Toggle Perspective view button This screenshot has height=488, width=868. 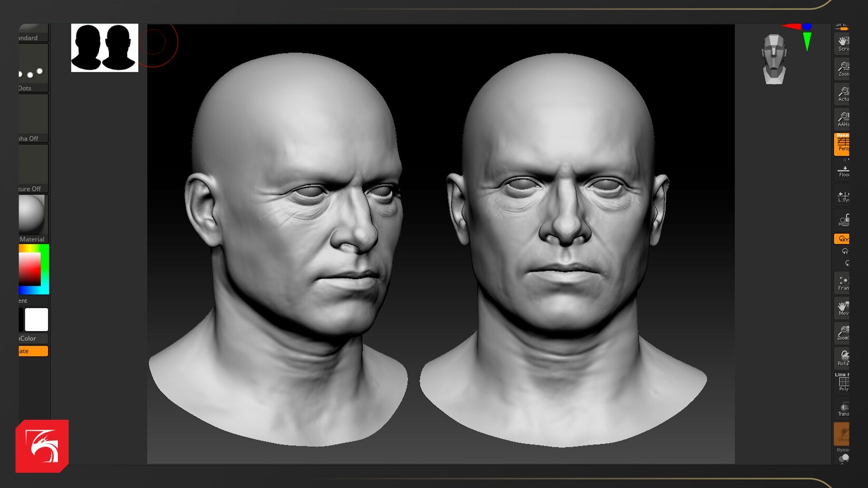click(842, 144)
